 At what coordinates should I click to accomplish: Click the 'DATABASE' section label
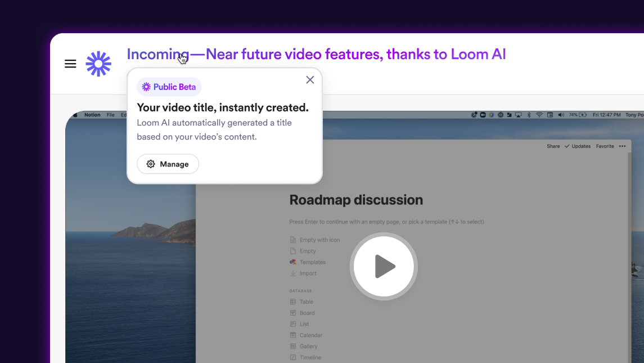click(301, 290)
